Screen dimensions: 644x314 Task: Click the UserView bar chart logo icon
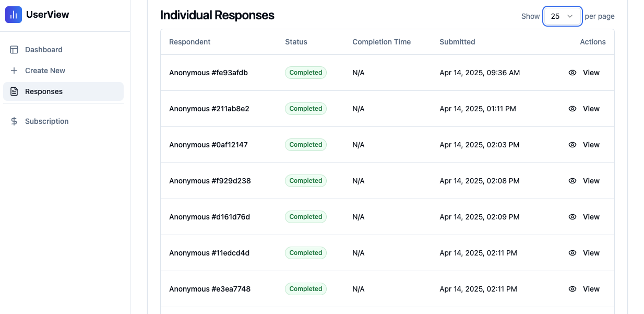pyautogui.click(x=14, y=15)
